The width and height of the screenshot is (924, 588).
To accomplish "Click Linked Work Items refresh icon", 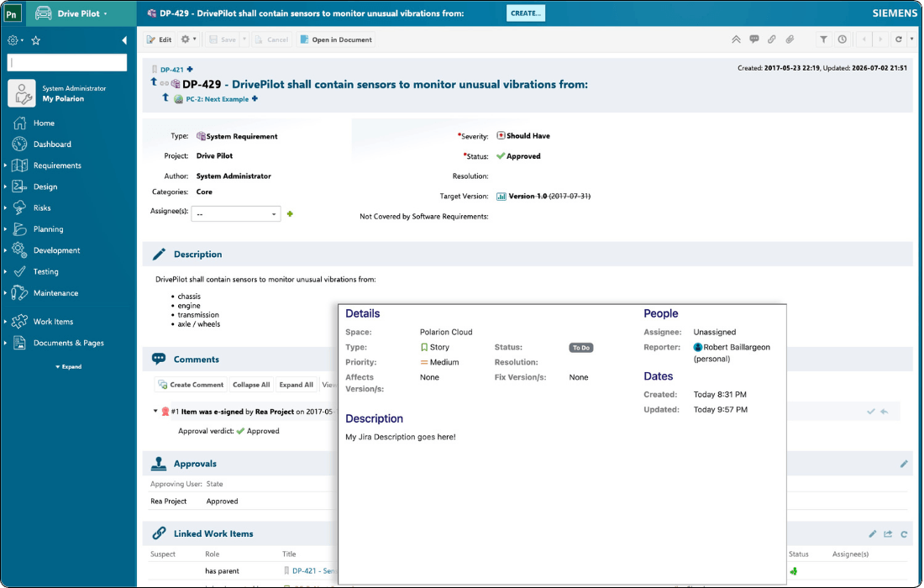I will click(903, 533).
